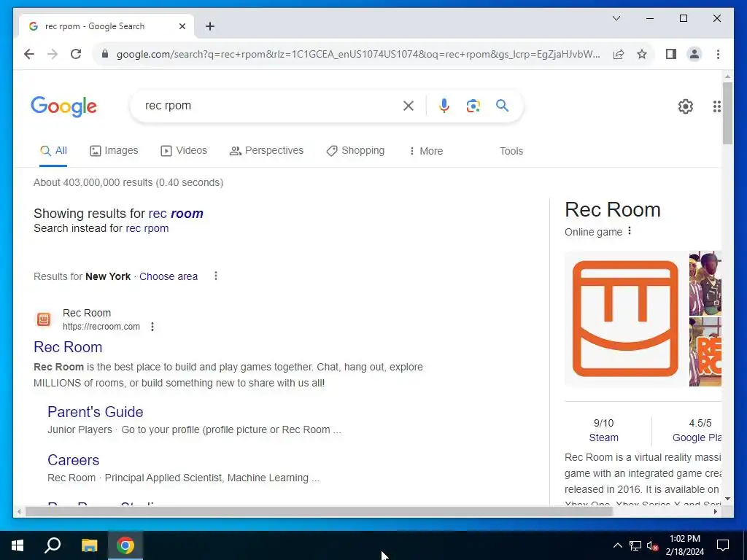The image size is (747, 560).
Task: Open File Explorer from the taskbar
Action: [89, 545]
